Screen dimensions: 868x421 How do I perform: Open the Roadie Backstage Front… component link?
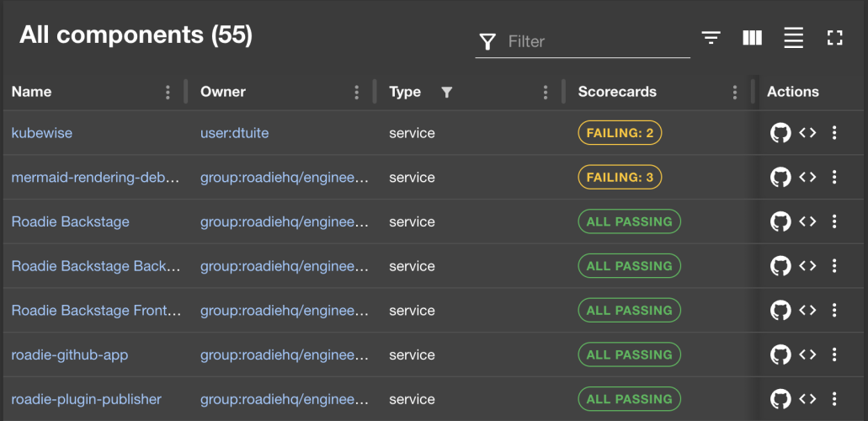96,310
